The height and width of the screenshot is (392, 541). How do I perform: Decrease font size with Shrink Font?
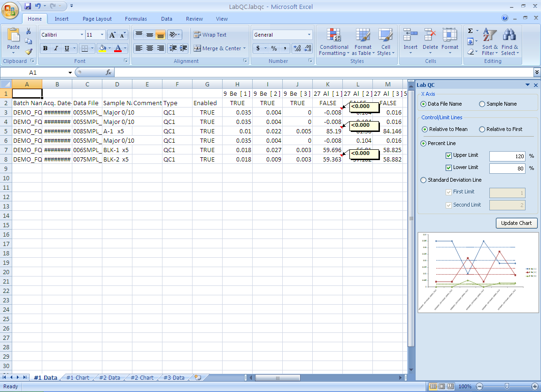pos(123,35)
